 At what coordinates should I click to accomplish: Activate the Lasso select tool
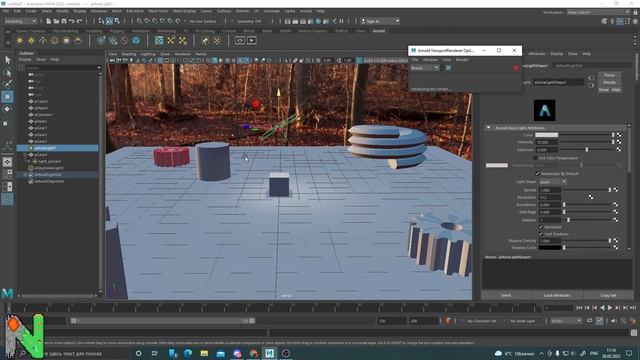click(x=7, y=73)
